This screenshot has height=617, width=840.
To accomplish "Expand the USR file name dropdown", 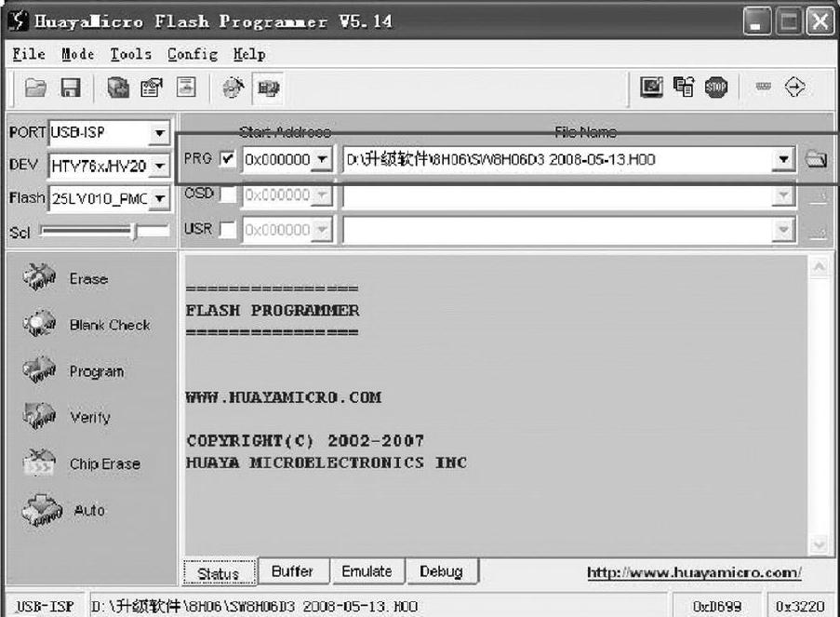I will 783,230.
